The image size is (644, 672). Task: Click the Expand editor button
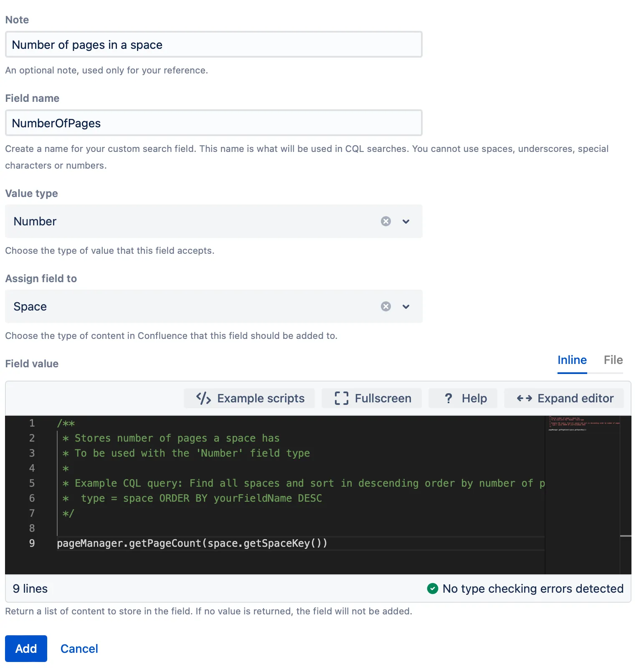[x=564, y=398]
